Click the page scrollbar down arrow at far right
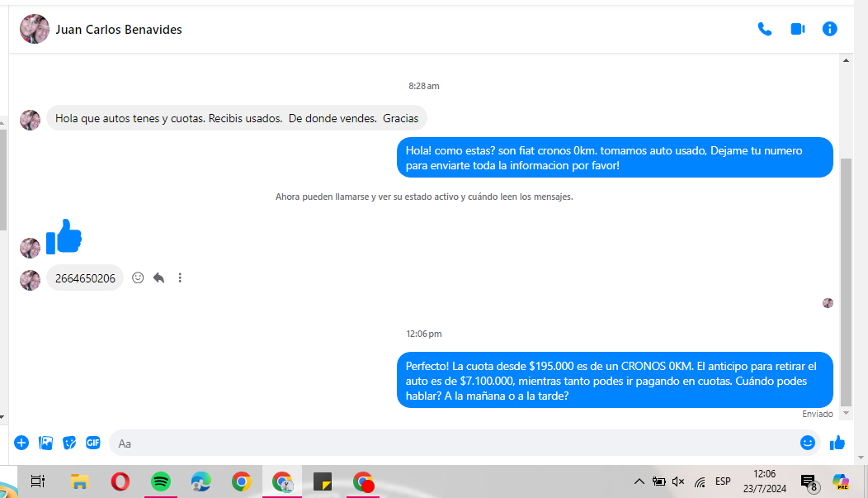 (x=861, y=458)
